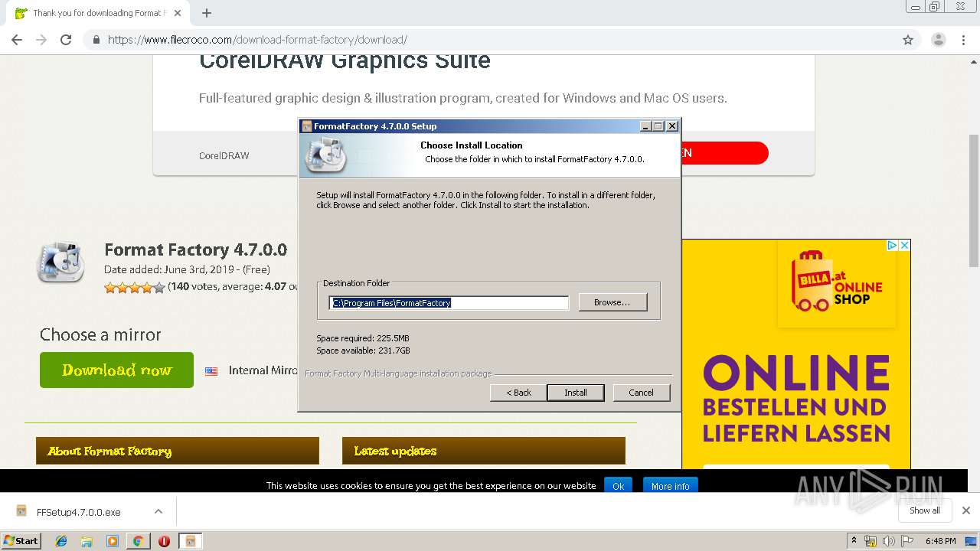Select FormatFactory setup taskbar button
Screen dimensions: 980x551
pos(191,541)
